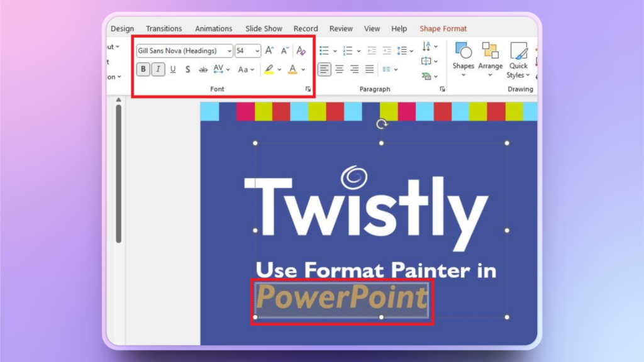Image resolution: width=644 pixels, height=362 pixels.
Task: Select Center alignment
Action: coord(339,69)
